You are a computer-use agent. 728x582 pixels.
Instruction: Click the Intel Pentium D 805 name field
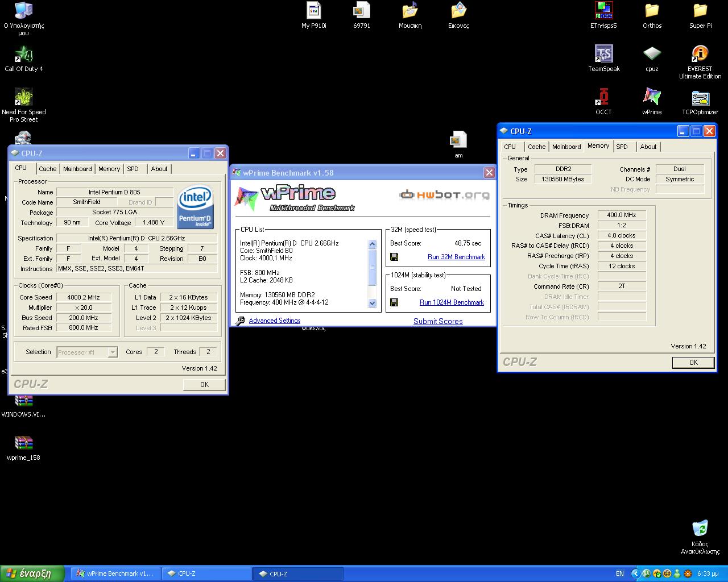114,192
